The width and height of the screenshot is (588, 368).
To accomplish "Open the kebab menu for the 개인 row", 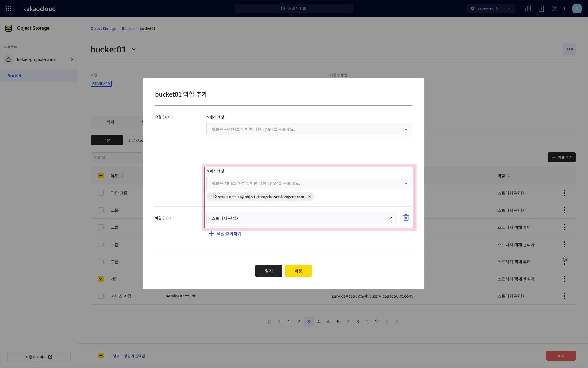I will [564, 279].
